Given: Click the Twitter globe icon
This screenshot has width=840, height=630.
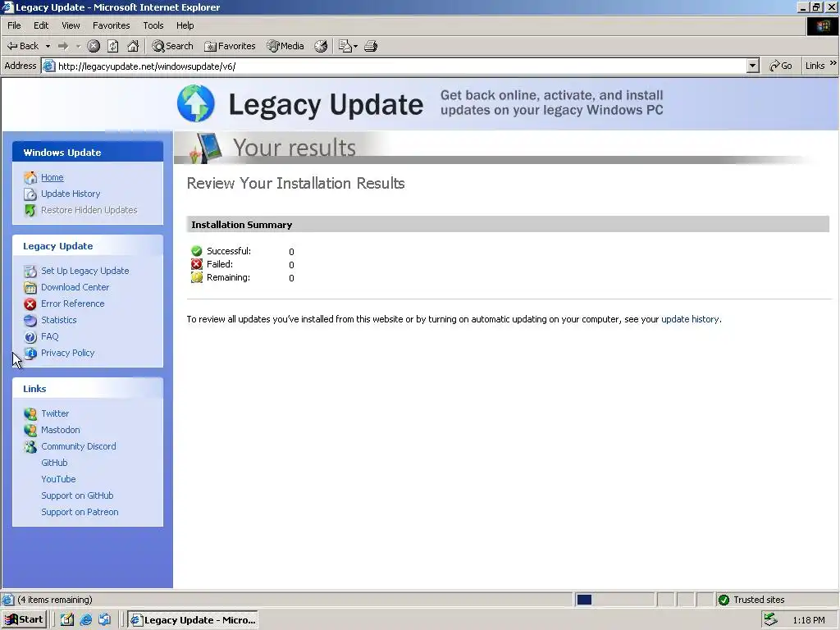Looking at the screenshot, I should click(x=30, y=413).
